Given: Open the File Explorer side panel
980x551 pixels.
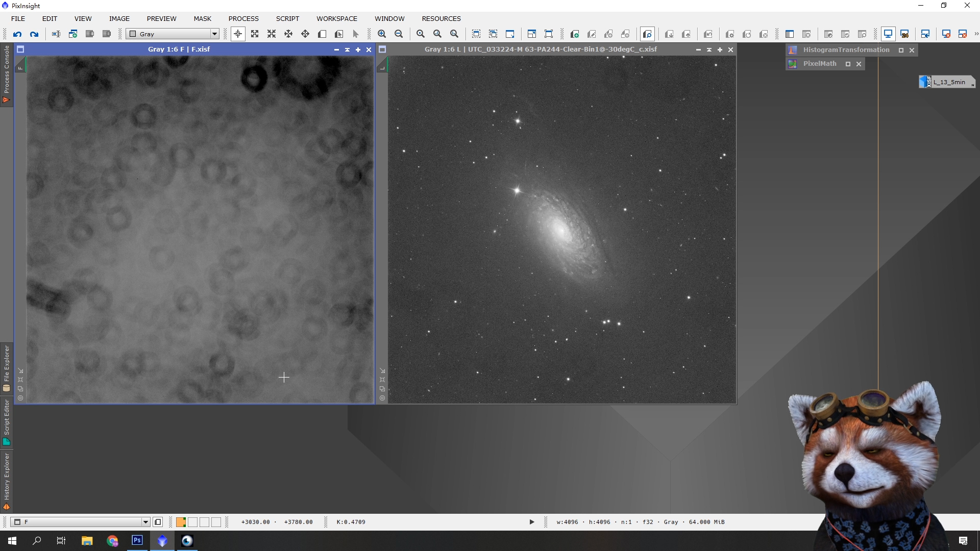Looking at the screenshot, I should [x=7, y=368].
